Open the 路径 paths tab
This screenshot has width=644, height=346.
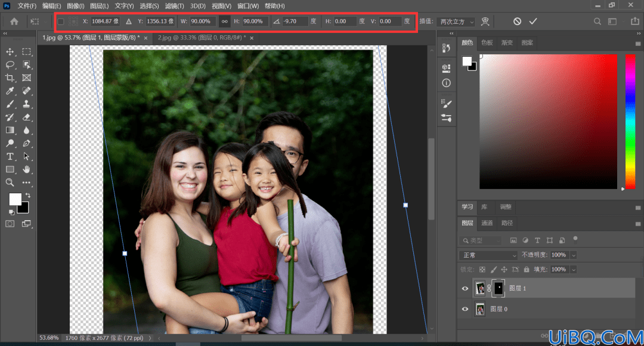point(507,223)
